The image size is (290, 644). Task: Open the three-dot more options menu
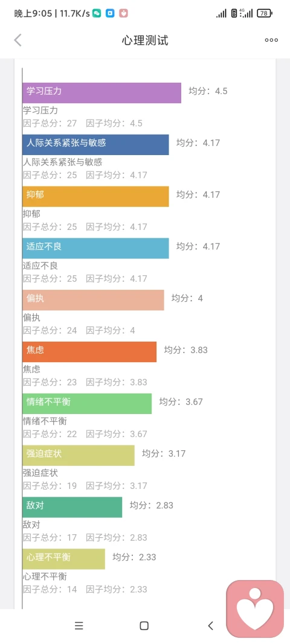tap(271, 40)
